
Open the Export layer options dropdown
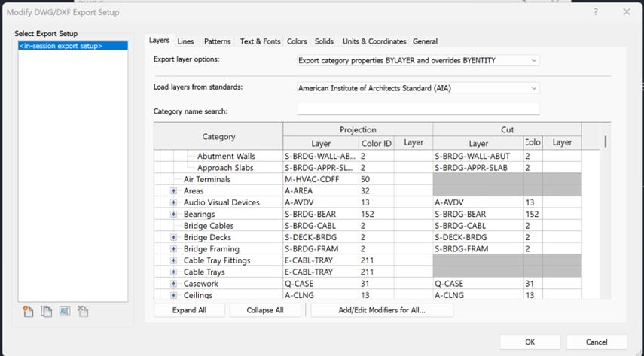click(x=418, y=60)
